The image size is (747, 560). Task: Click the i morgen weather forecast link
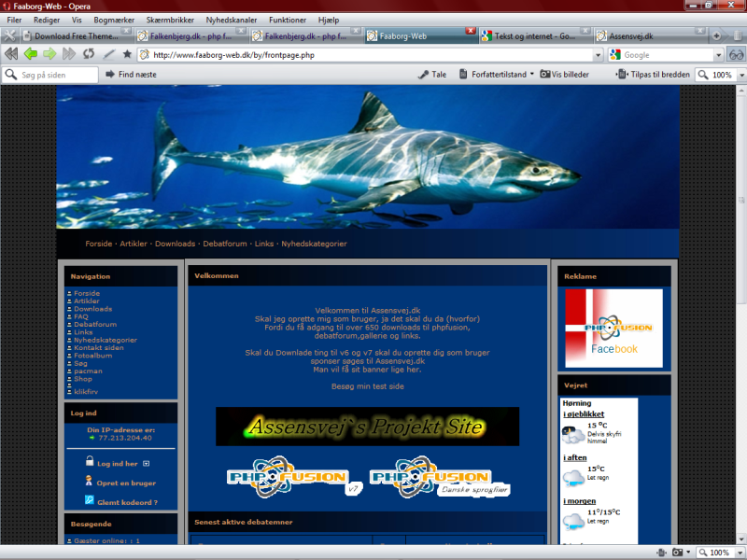579,501
